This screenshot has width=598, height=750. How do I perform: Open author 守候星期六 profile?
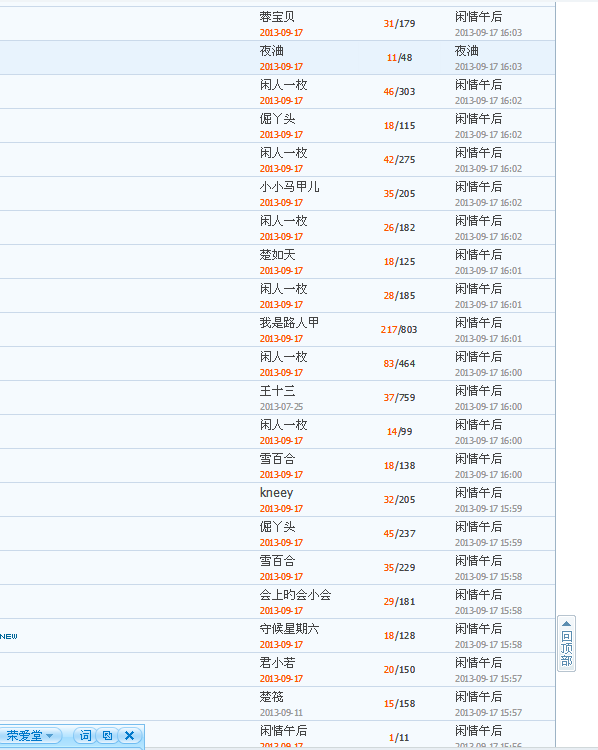289,629
